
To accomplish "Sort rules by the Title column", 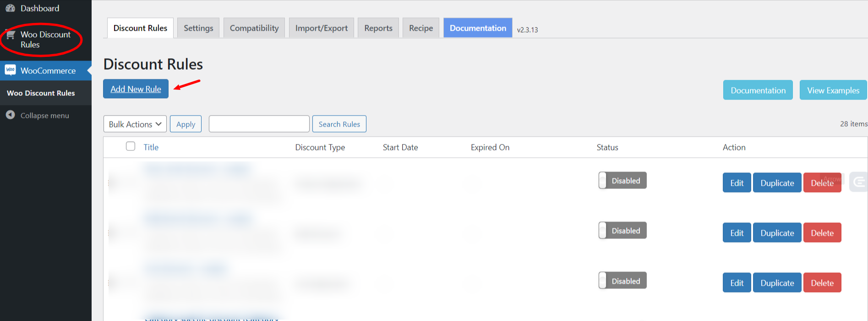I will (x=151, y=147).
